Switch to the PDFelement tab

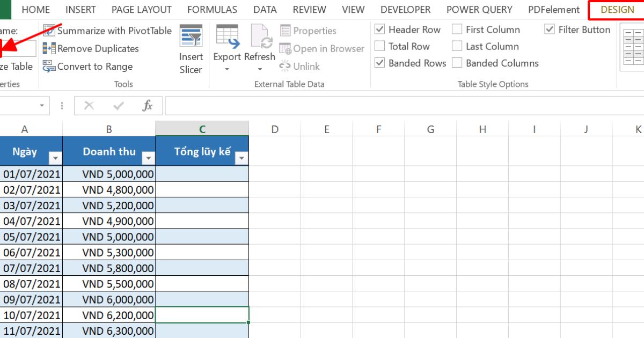(x=553, y=9)
